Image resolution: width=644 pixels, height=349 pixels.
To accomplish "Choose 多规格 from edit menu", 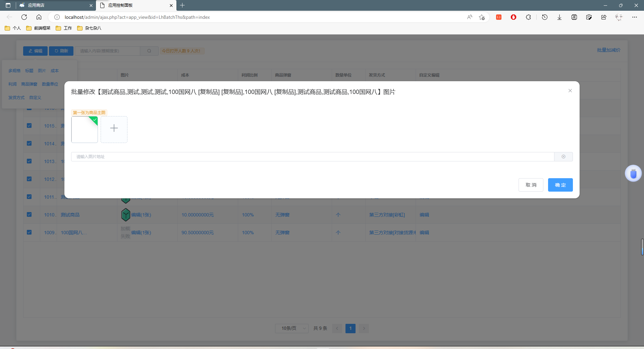I will [14, 71].
